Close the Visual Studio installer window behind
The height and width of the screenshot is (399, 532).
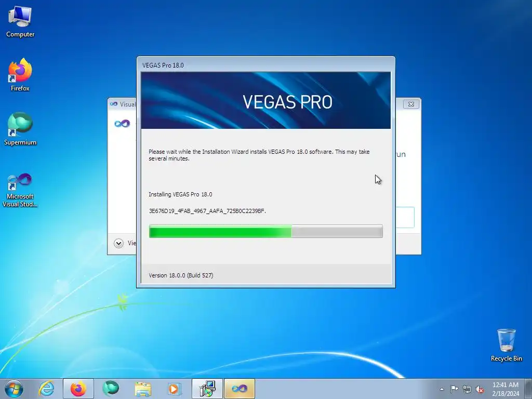coord(411,104)
